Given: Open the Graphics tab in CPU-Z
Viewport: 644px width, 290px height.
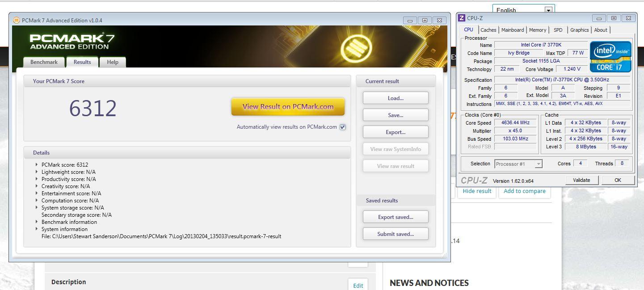Looking at the screenshot, I should [579, 30].
